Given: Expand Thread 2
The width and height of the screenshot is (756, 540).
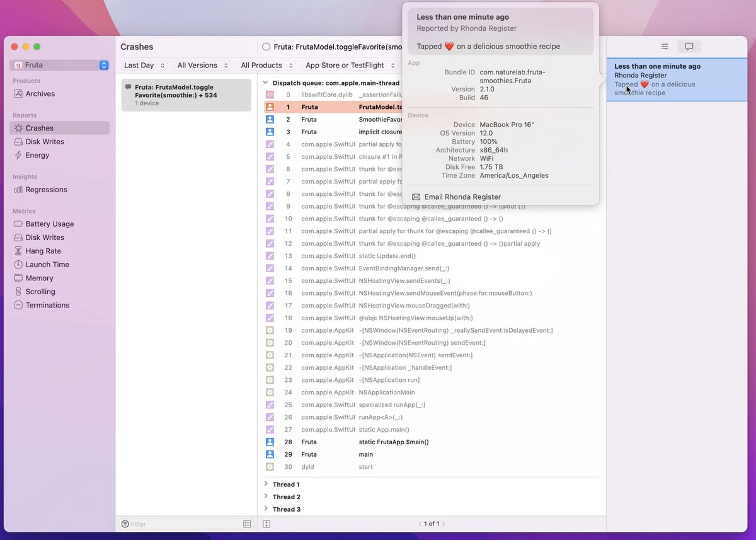Looking at the screenshot, I should pyautogui.click(x=265, y=497).
